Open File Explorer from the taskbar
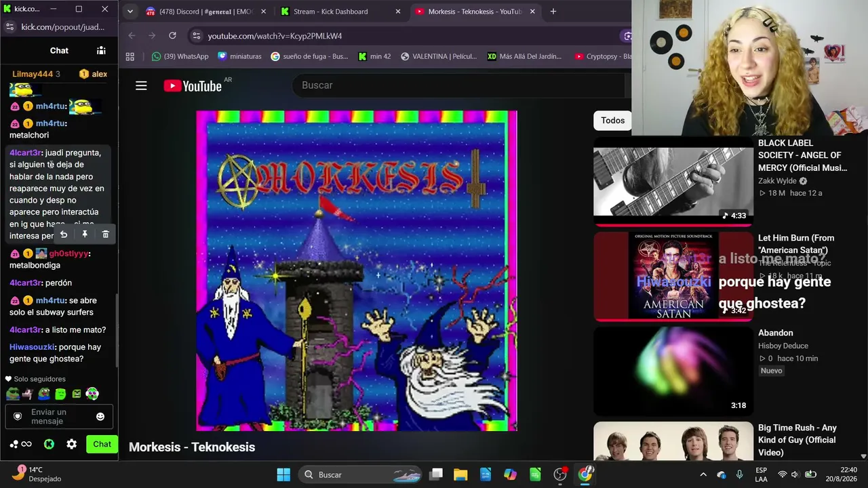868x488 pixels. 460,474
